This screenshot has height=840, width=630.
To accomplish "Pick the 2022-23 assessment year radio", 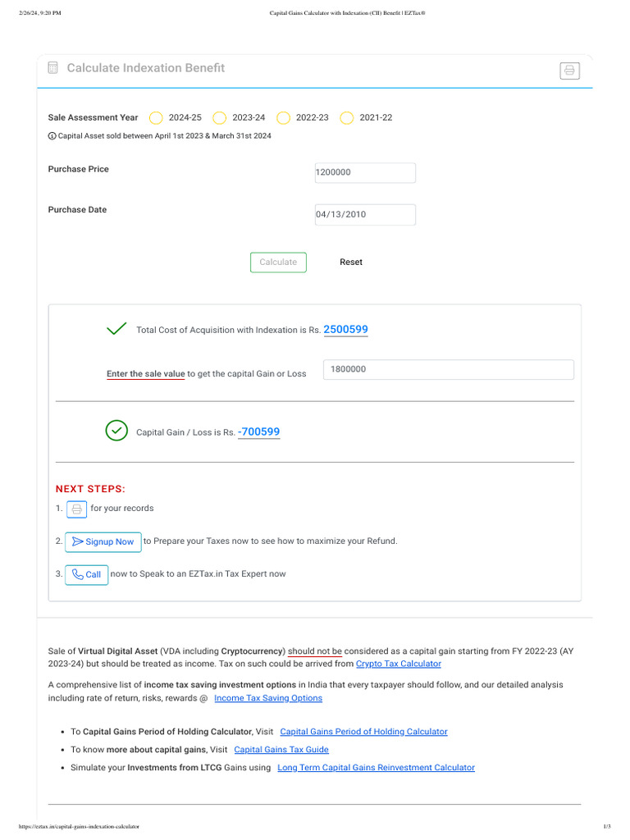I will [283, 118].
